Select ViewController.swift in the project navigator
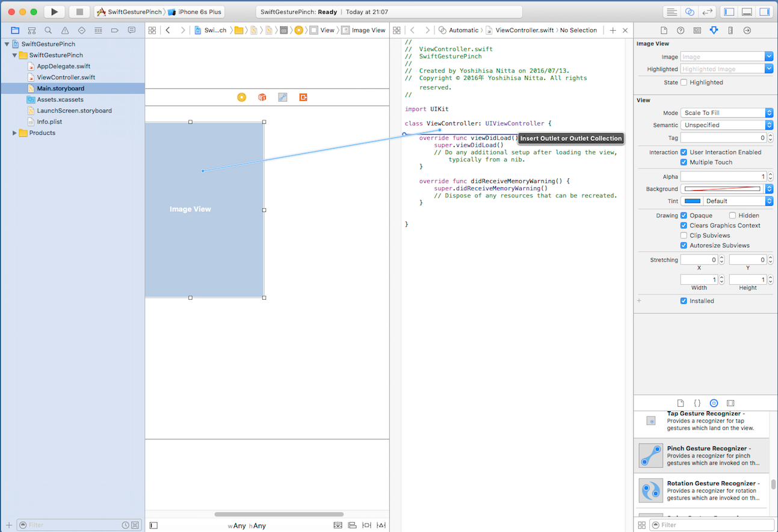Viewport: 778px width, 532px height. tap(66, 77)
